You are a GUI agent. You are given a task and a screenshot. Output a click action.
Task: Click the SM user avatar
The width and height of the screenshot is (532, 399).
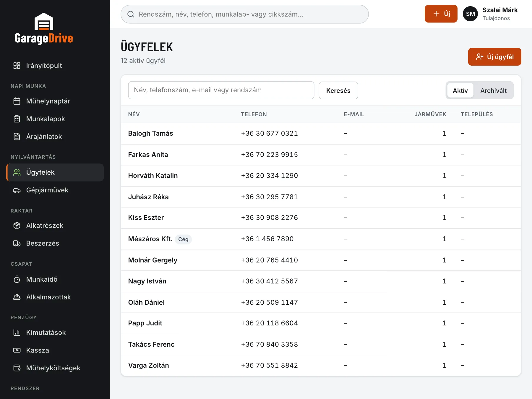click(470, 14)
